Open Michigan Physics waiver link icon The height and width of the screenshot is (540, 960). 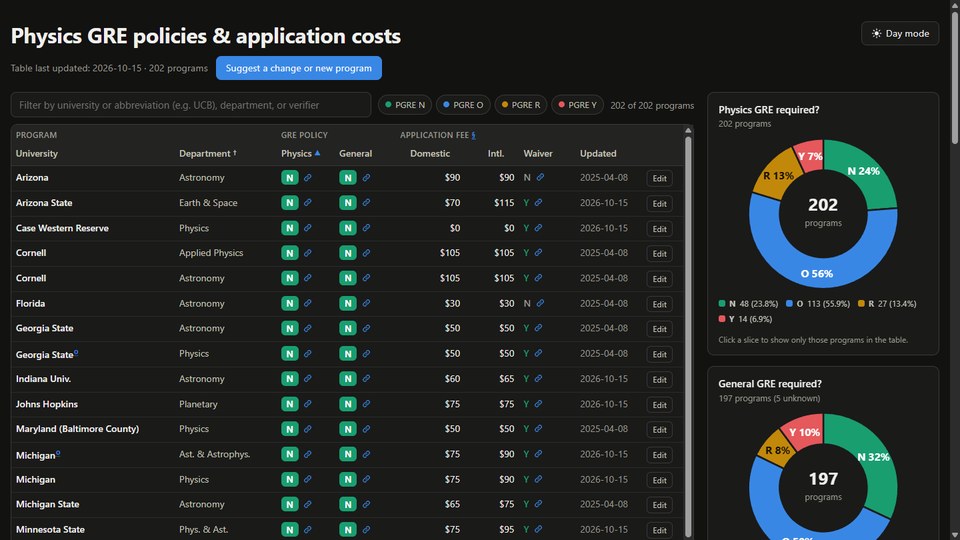tap(538, 479)
